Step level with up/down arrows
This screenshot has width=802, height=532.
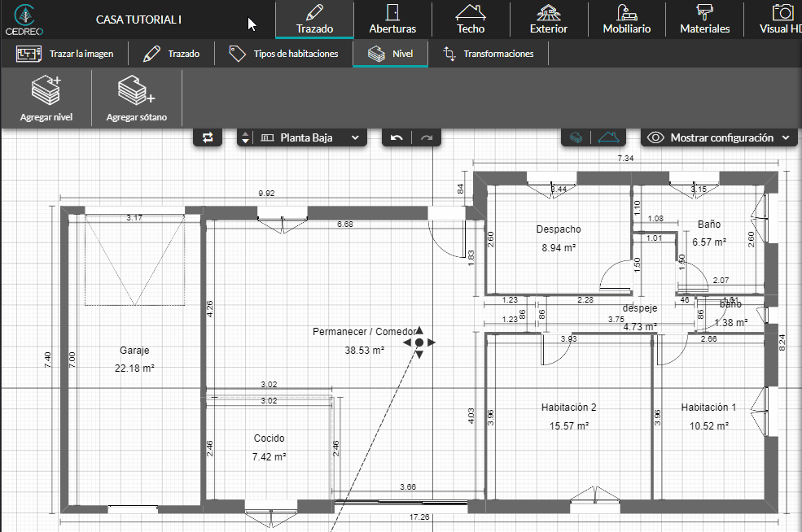(246, 137)
